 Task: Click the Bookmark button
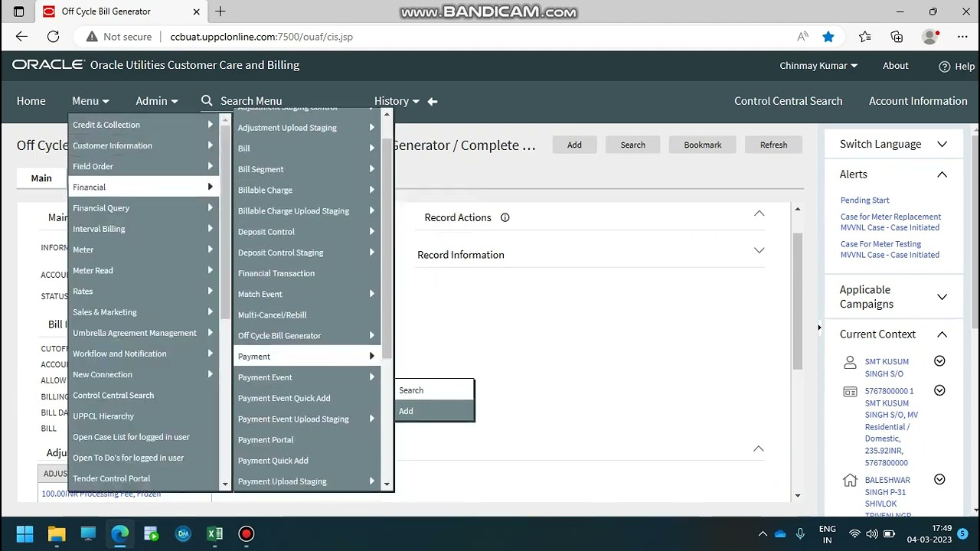tap(703, 145)
